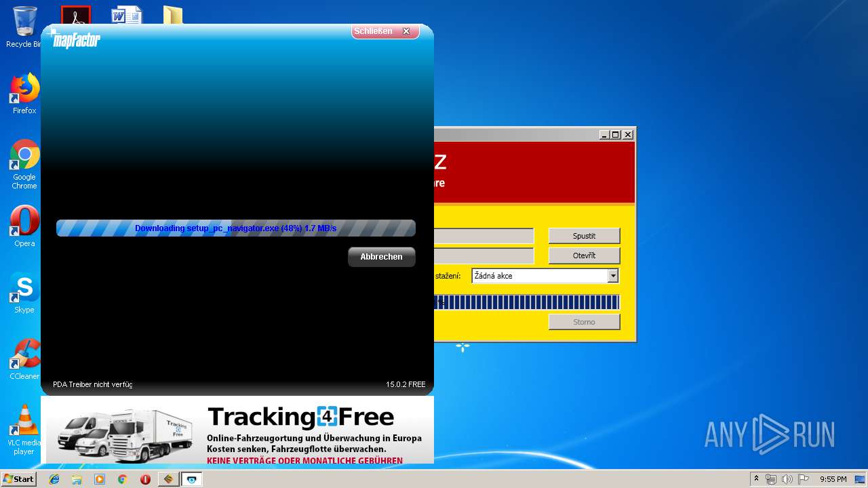Launch Internet Explorer from the taskbar
Image resolution: width=868 pixels, height=488 pixels.
coord(54,479)
